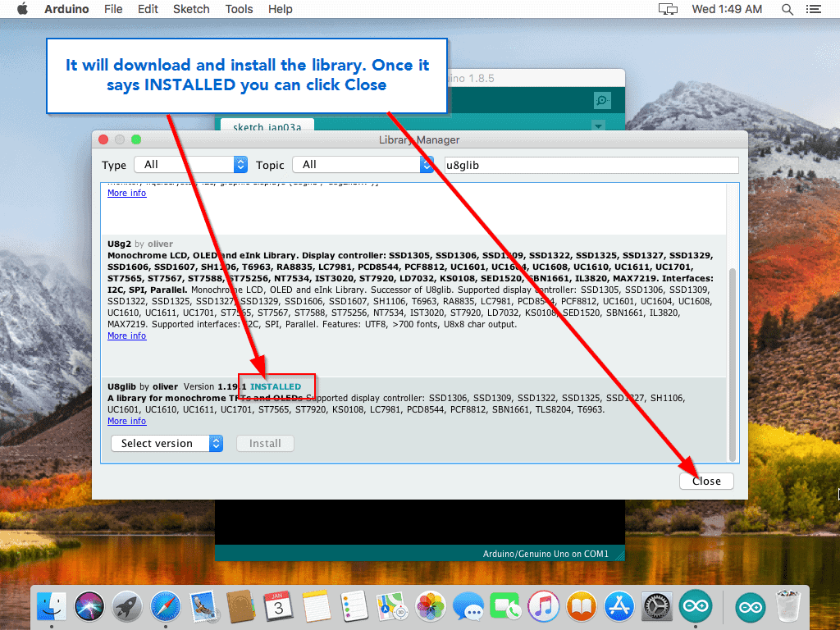
Task: Open the Select version dropdown
Action: (167, 444)
